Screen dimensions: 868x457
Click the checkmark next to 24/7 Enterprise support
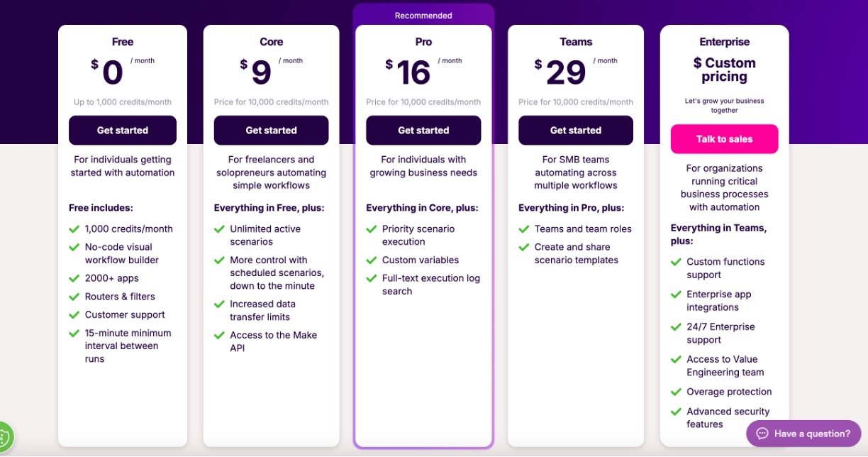(676, 327)
